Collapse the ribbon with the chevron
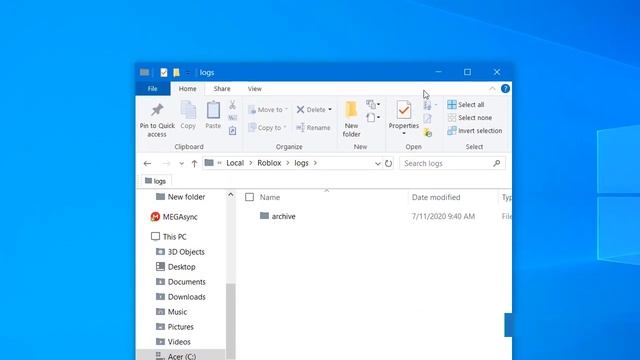640x360 pixels. click(492, 89)
